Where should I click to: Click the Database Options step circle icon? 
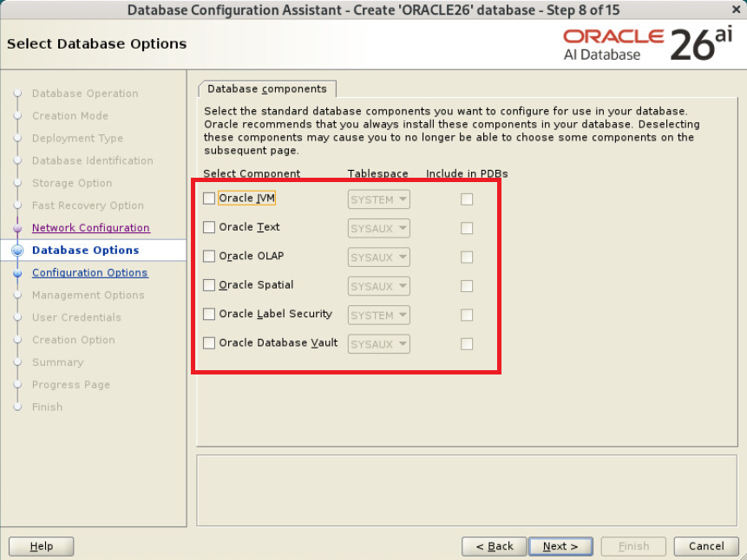(x=17, y=250)
